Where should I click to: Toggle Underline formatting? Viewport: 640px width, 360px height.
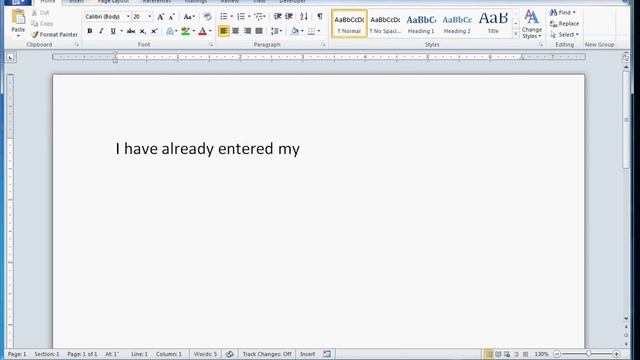click(x=113, y=31)
